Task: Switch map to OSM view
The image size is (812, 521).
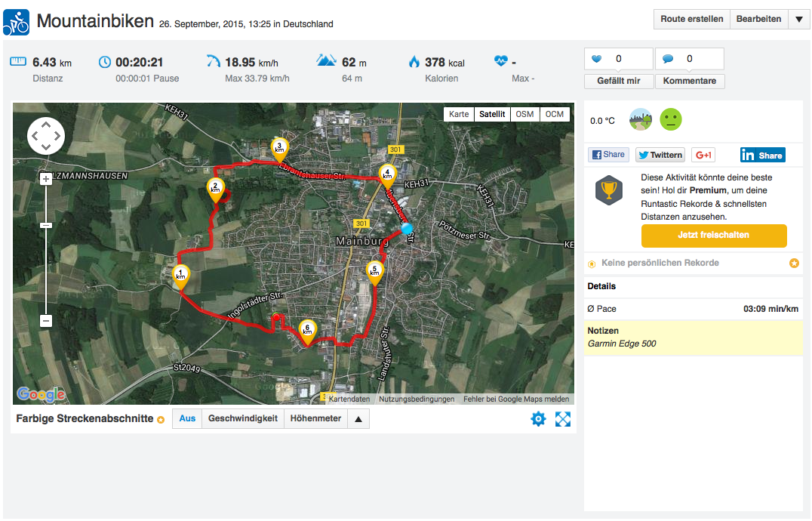Action: click(x=524, y=114)
